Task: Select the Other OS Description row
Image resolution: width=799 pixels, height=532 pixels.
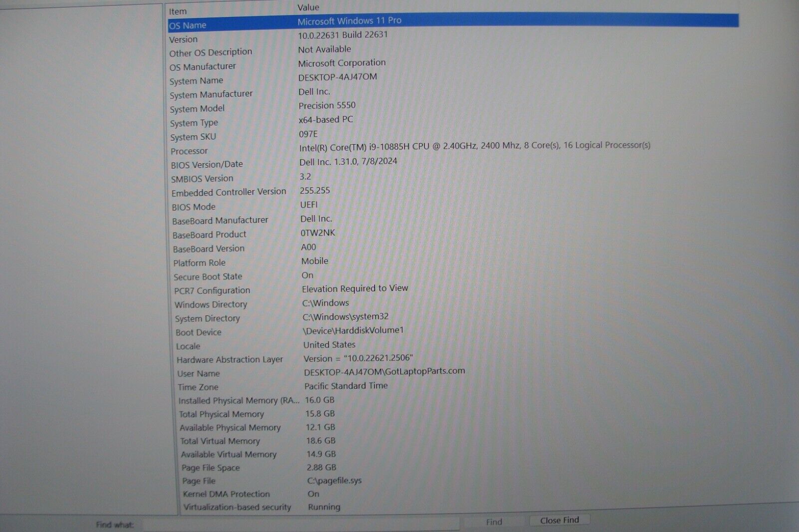Action: [x=210, y=52]
